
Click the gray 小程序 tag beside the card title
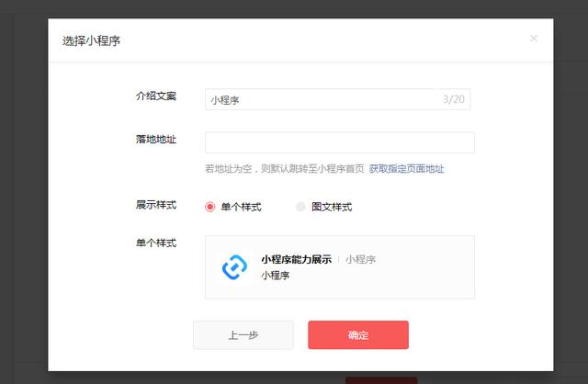(360, 259)
